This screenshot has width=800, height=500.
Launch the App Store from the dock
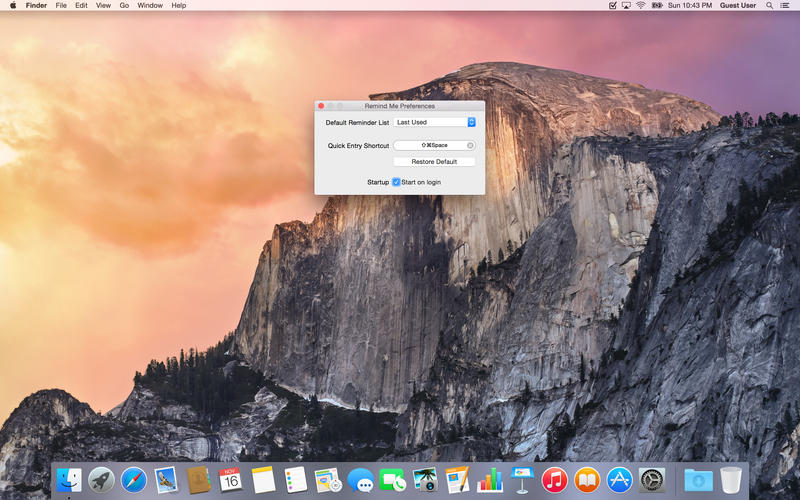click(x=620, y=480)
